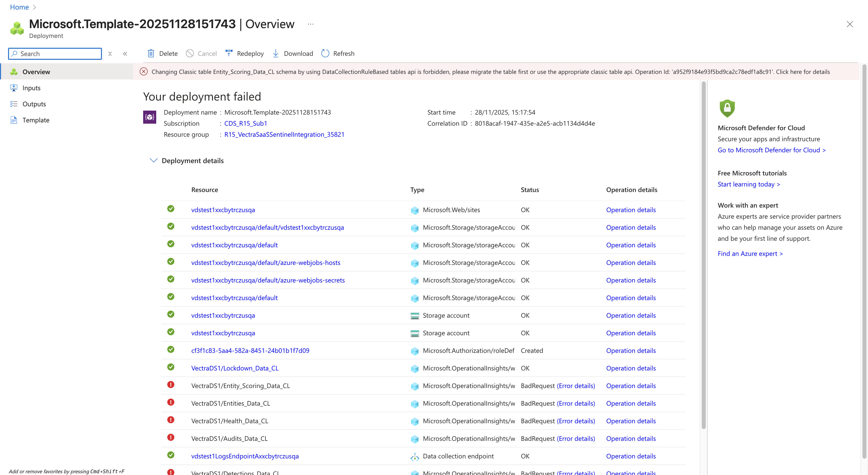
Task: Collapse the left sidebar menu with the double chevron
Action: pyautogui.click(x=125, y=54)
